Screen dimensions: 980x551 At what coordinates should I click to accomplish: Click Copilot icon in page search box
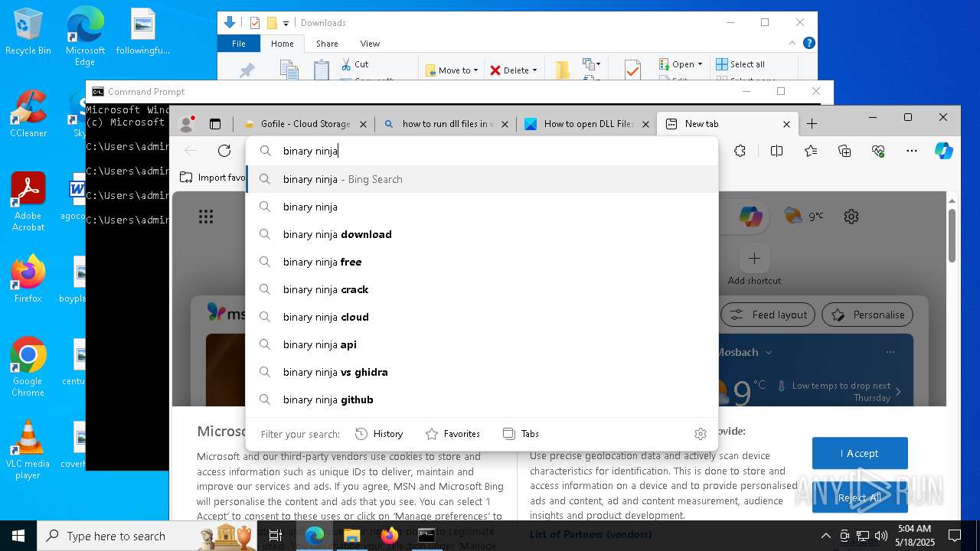tap(750, 217)
